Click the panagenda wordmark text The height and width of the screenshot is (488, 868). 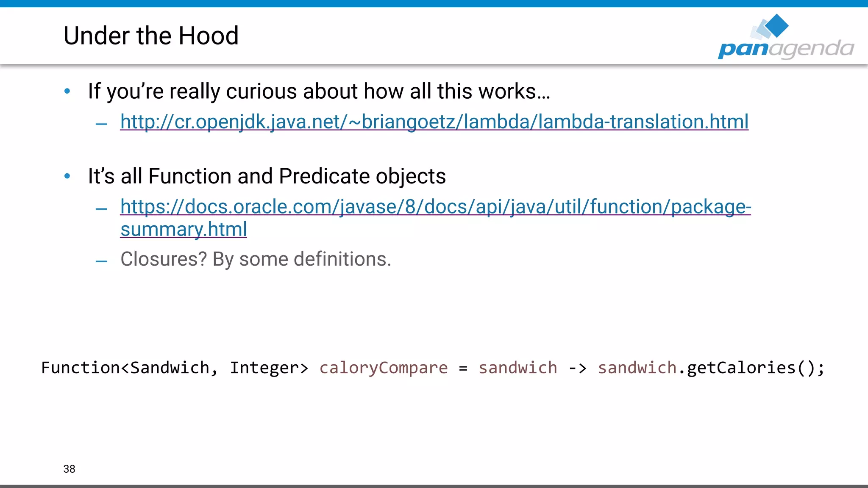coord(786,49)
